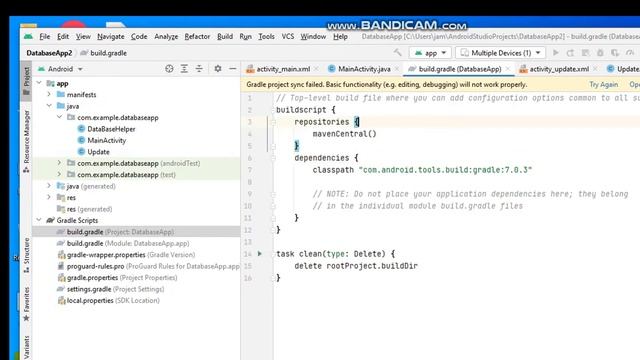Expand the java (generated) folder
The width and height of the screenshot is (640, 360).
click(49, 186)
